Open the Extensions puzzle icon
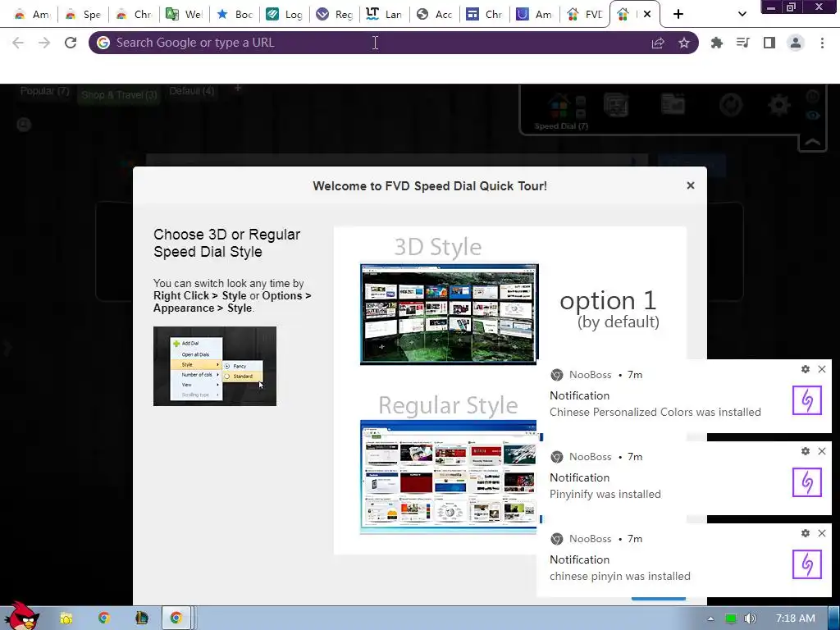The image size is (840, 630). click(716, 43)
